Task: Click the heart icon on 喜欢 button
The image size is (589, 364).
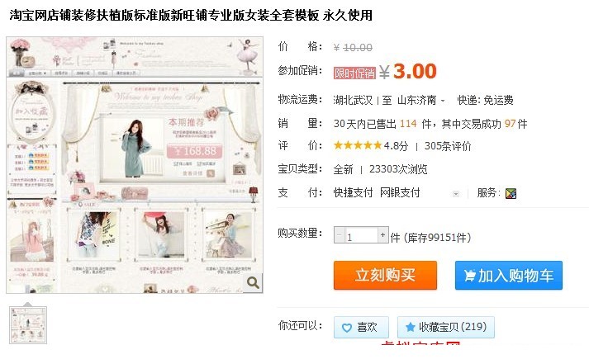Action: click(x=347, y=328)
